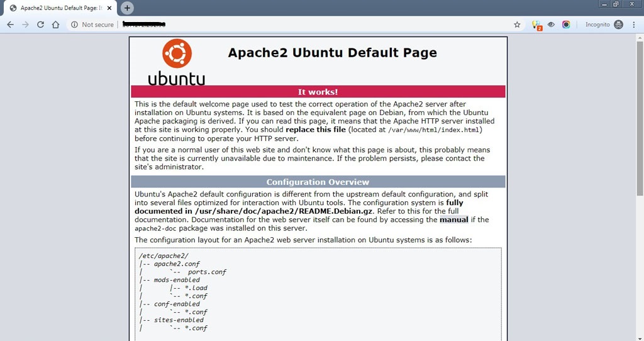
Task: Click /etc/apache2/ in the config tree
Action: click(x=164, y=255)
